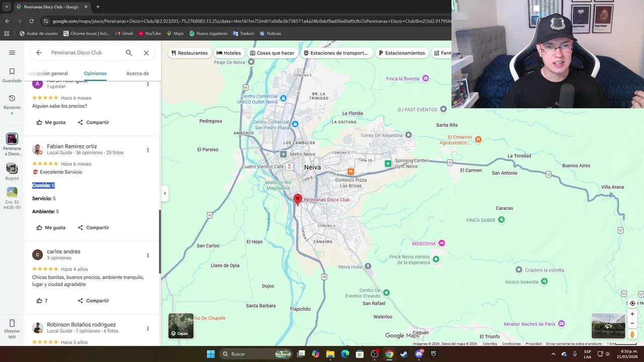Share the carlos andres review
The height and width of the screenshot is (362, 644).
coord(94,301)
